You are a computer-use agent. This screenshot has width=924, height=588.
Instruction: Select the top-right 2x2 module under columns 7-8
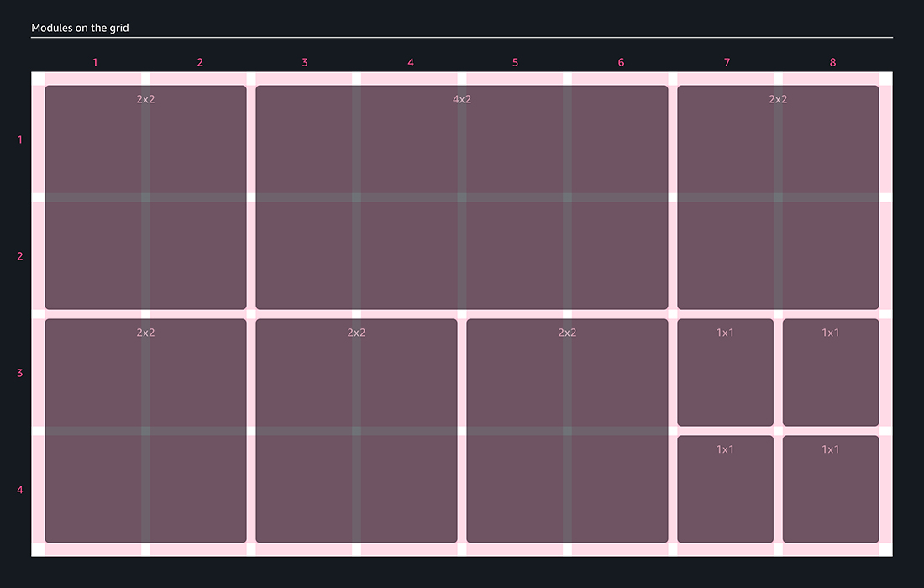pos(778,197)
